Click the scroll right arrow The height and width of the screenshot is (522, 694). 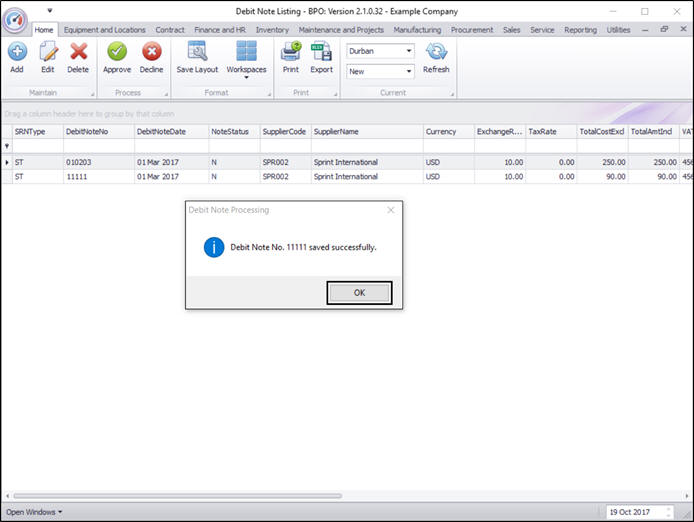(687, 496)
